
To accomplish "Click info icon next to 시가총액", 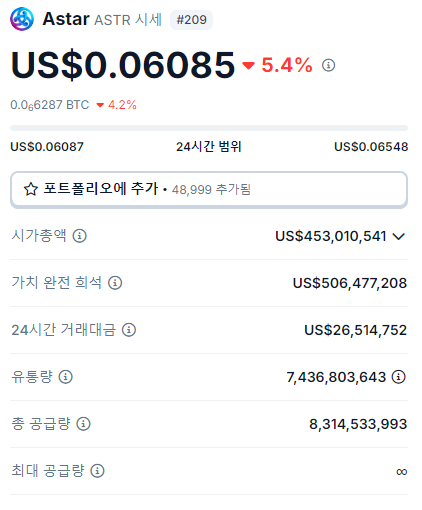I will pyautogui.click(x=80, y=236).
